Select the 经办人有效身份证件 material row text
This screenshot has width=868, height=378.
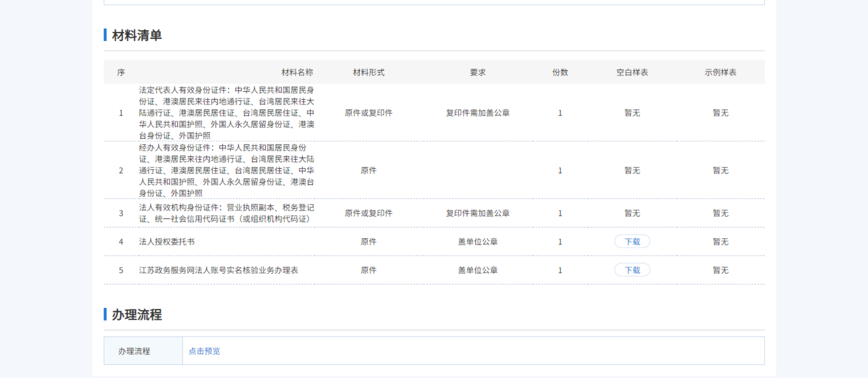[x=226, y=170]
